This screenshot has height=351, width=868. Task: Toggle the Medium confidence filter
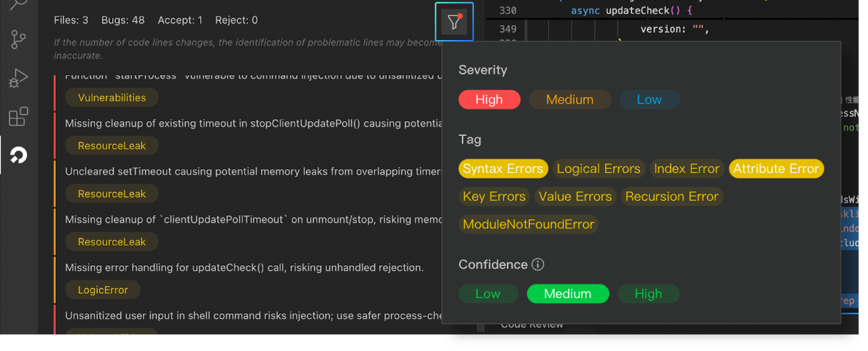pos(568,294)
